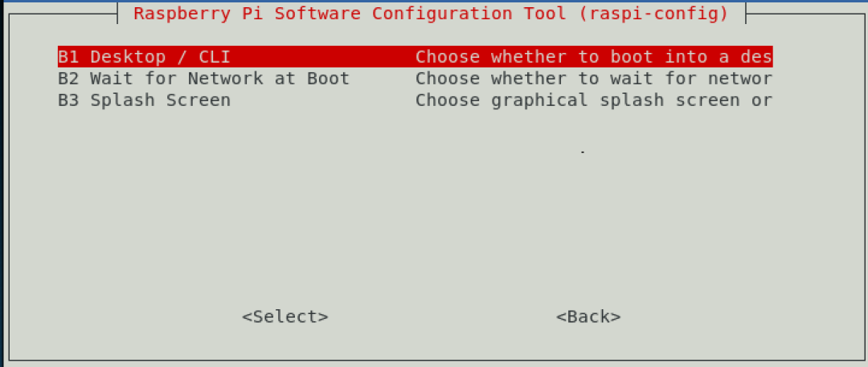Click the word CLI in first entry
Image resolution: width=868 pixels, height=367 pixels.
215,56
